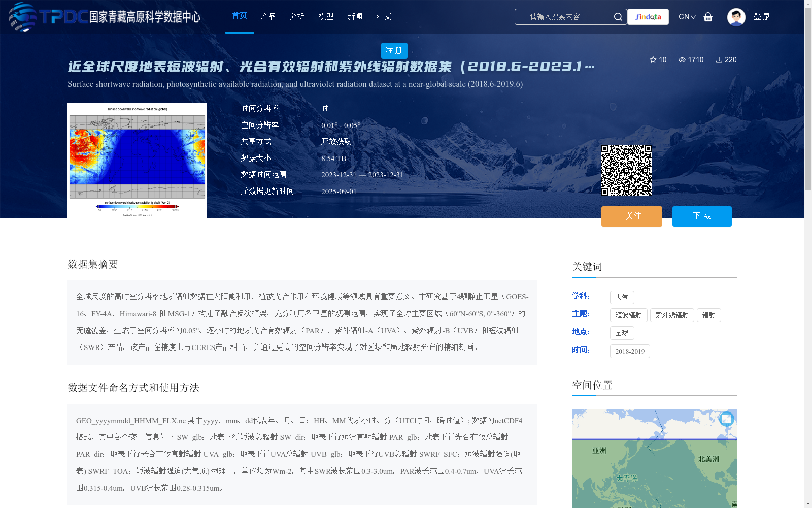The image size is (812, 508).
Task: Open the shortwave radiation map thumbnail
Action: click(137, 161)
